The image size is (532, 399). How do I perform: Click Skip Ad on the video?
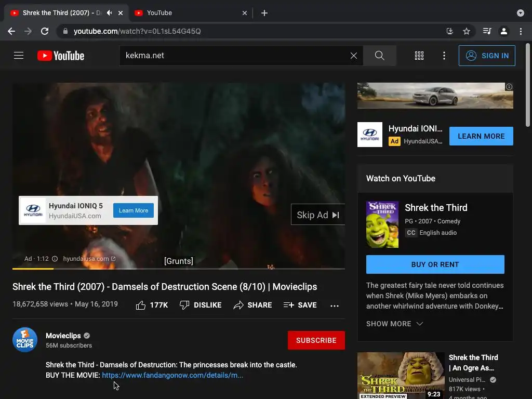[318, 215]
